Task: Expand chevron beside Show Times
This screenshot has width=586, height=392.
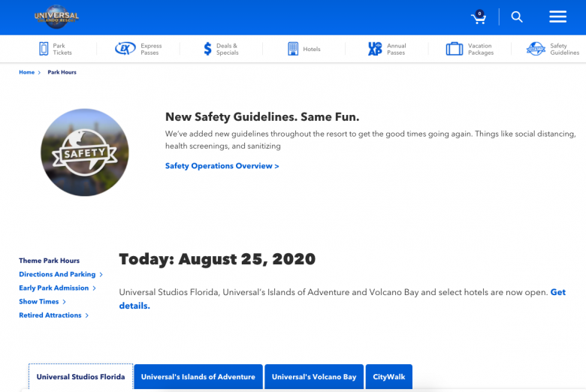Action: pyautogui.click(x=65, y=302)
